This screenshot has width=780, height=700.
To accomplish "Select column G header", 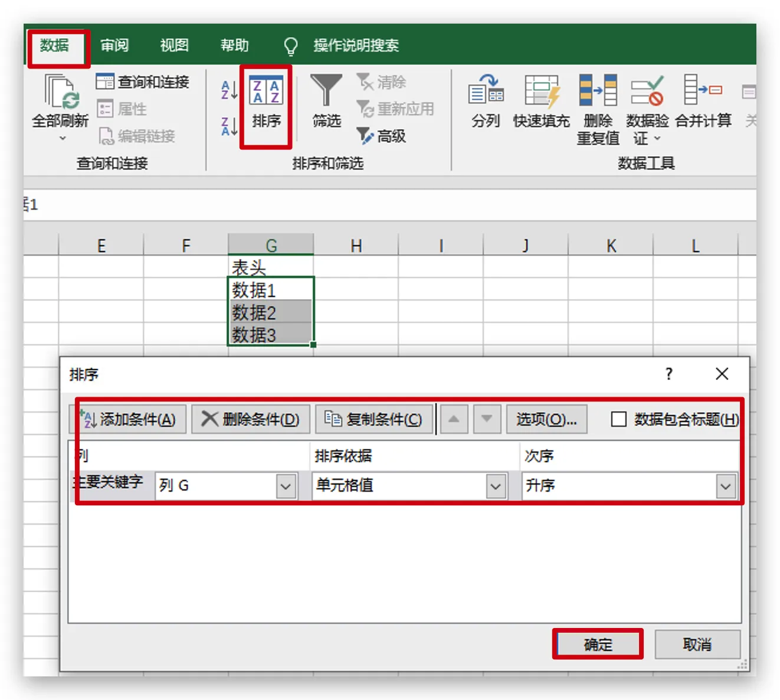I will click(x=271, y=245).
